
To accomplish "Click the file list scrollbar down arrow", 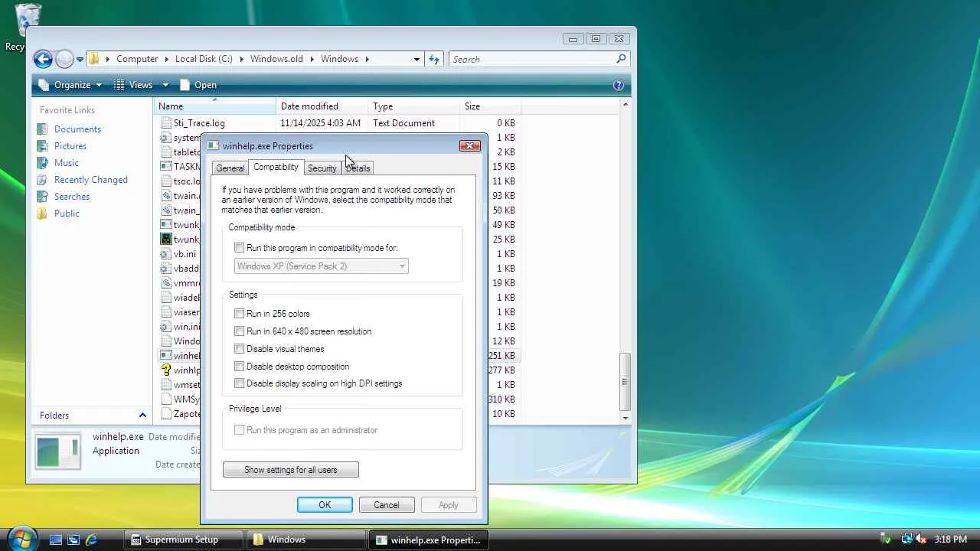I will point(625,418).
